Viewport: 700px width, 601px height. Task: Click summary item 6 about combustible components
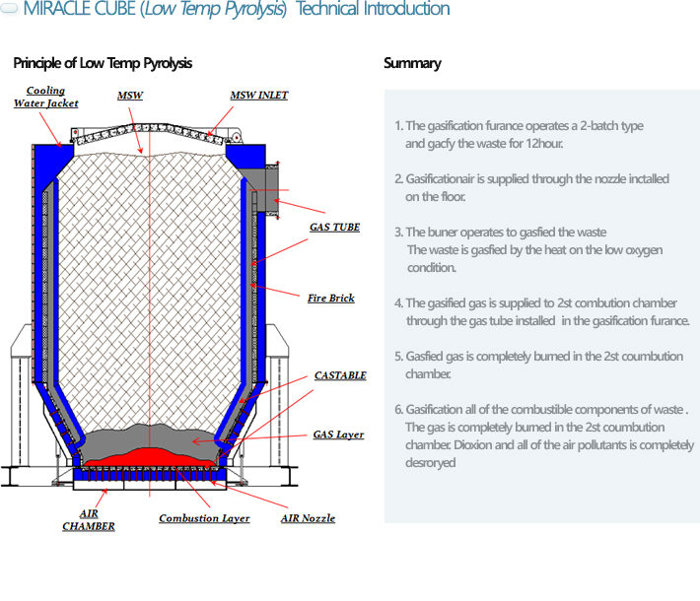(x=544, y=435)
